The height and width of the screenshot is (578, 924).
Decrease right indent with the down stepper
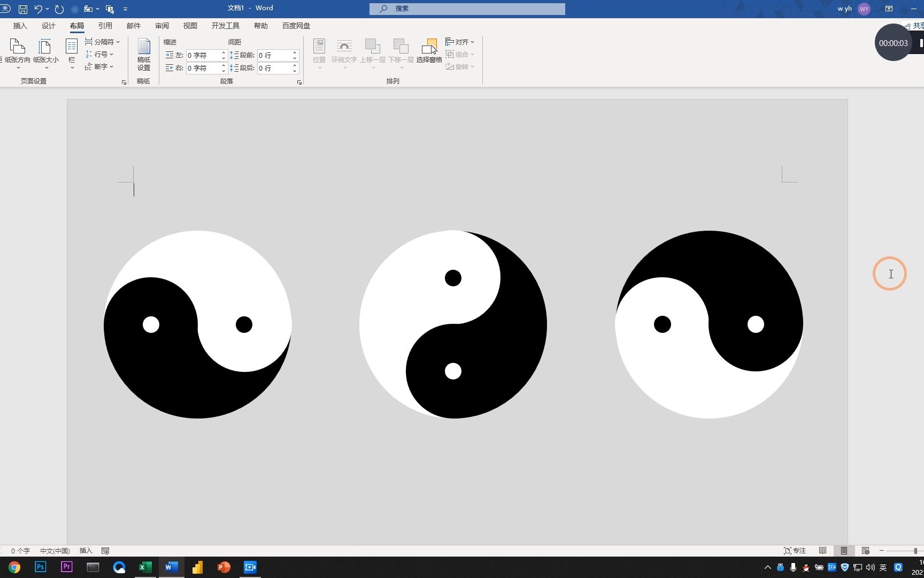click(224, 71)
